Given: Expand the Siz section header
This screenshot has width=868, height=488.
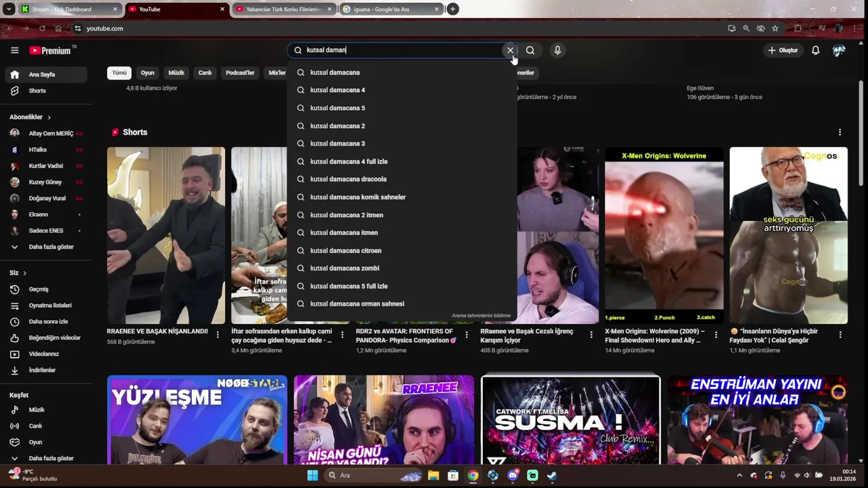Looking at the screenshot, I should pyautogui.click(x=18, y=273).
